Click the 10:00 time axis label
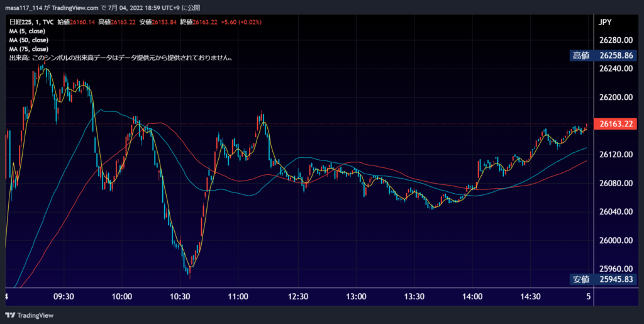Viewport: 644px width, 324px height. 121,296
